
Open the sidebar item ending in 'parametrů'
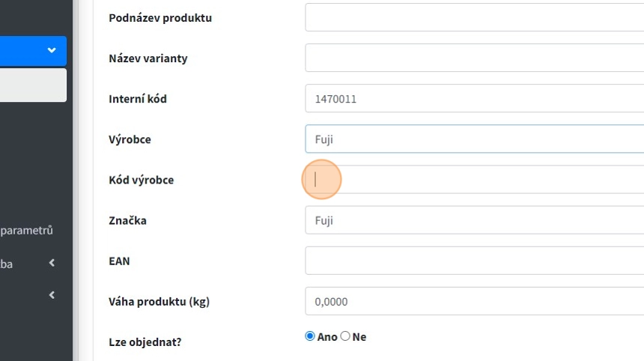tap(26, 231)
